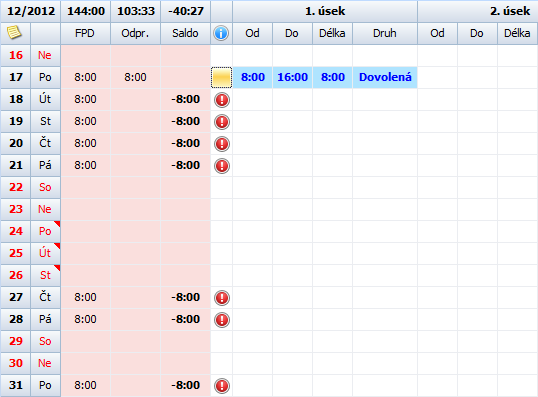
Task: Click the Druh column header
Action: [x=385, y=33]
